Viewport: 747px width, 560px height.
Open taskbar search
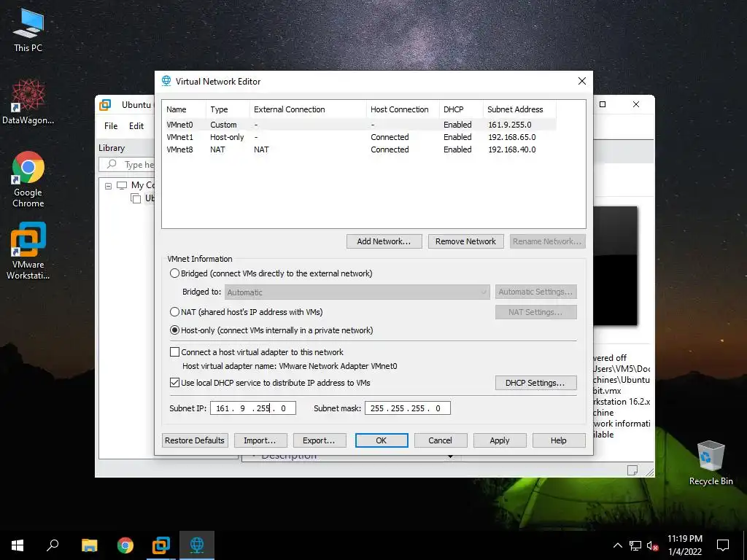tap(53, 545)
